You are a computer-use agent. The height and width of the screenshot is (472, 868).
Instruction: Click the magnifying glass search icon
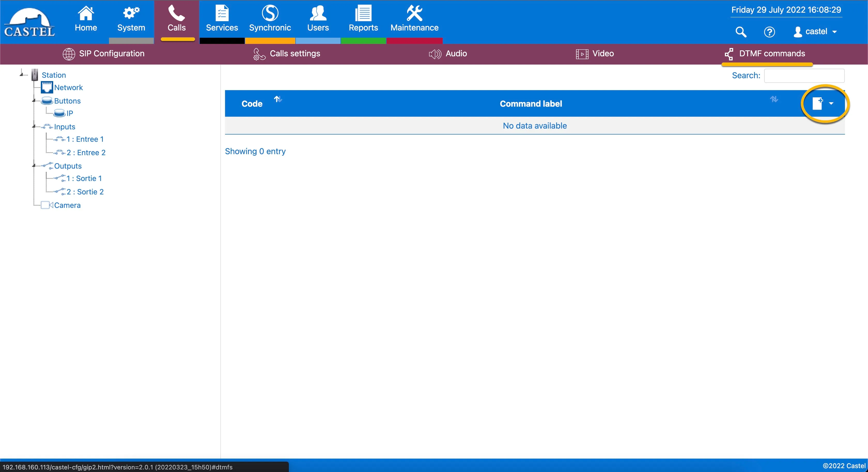pyautogui.click(x=741, y=32)
